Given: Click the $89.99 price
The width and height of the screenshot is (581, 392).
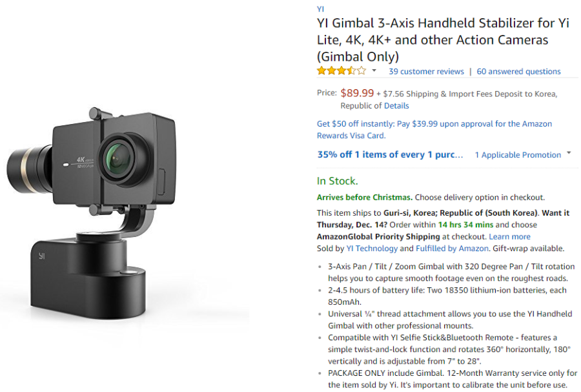Looking at the screenshot, I should (x=357, y=93).
